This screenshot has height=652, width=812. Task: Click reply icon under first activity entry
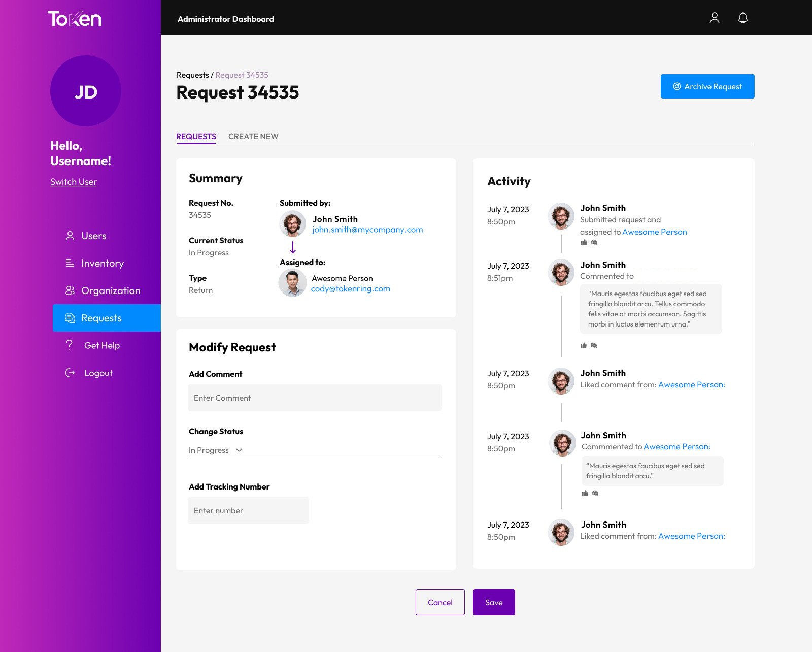click(x=594, y=243)
